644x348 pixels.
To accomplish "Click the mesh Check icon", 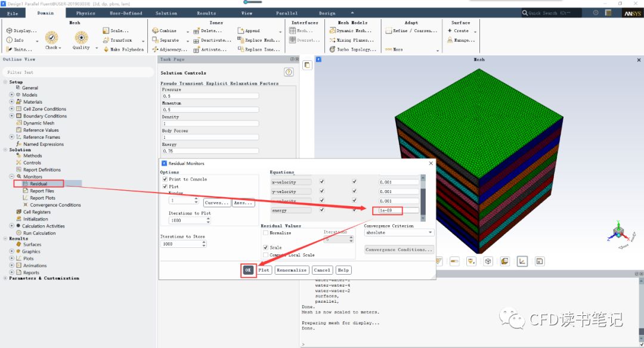I will click(51, 38).
